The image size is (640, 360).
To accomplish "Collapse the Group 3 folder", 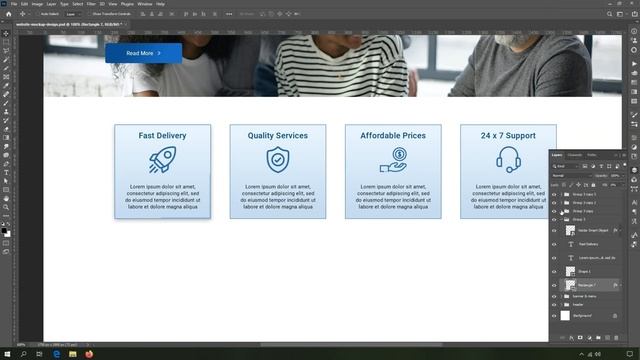I will [562, 220].
